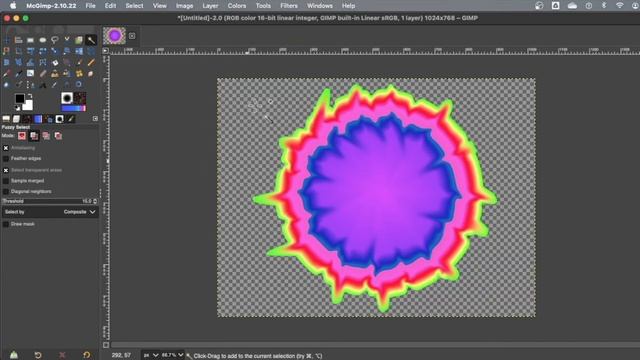Image resolution: width=640 pixels, height=360 pixels.
Task: Set mode to Add to current selection
Action: click(x=34, y=136)
